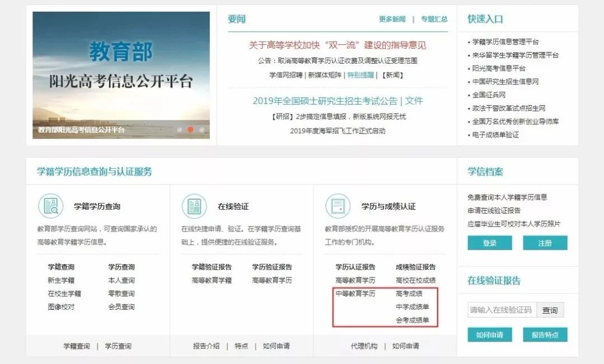
Task: Click 本人查询 under 学历查询
Action: click(121, 281)
